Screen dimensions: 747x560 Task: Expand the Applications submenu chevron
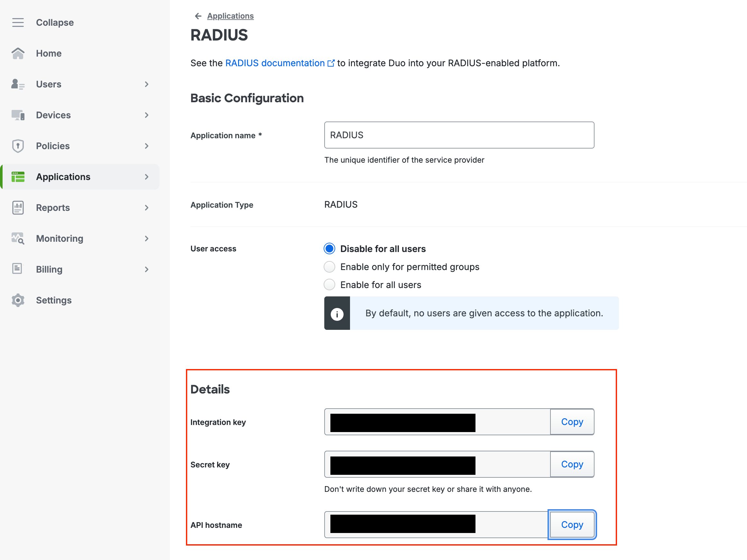147,176
